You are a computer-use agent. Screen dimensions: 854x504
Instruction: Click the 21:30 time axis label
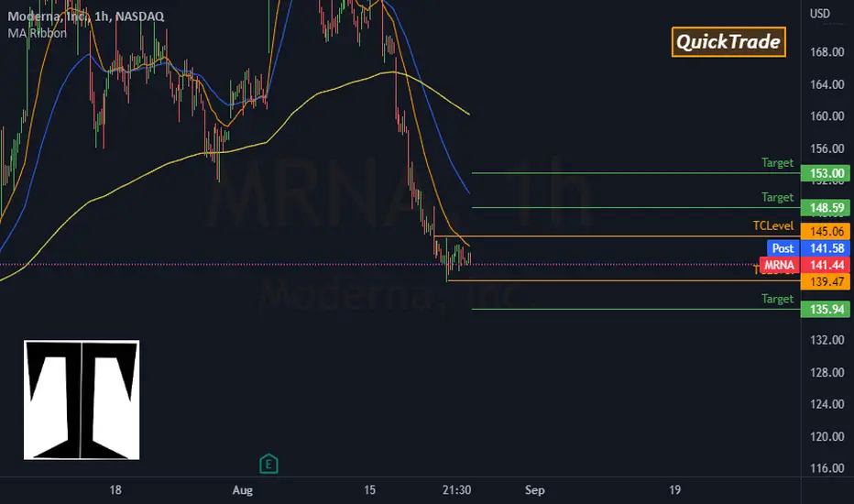tap(456, 490)
